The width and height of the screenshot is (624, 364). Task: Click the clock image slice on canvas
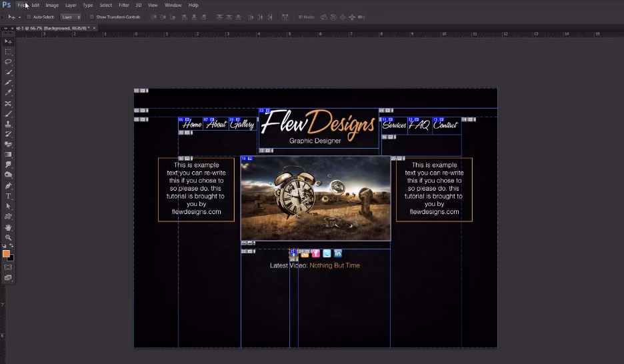click(x=315, y=198)
